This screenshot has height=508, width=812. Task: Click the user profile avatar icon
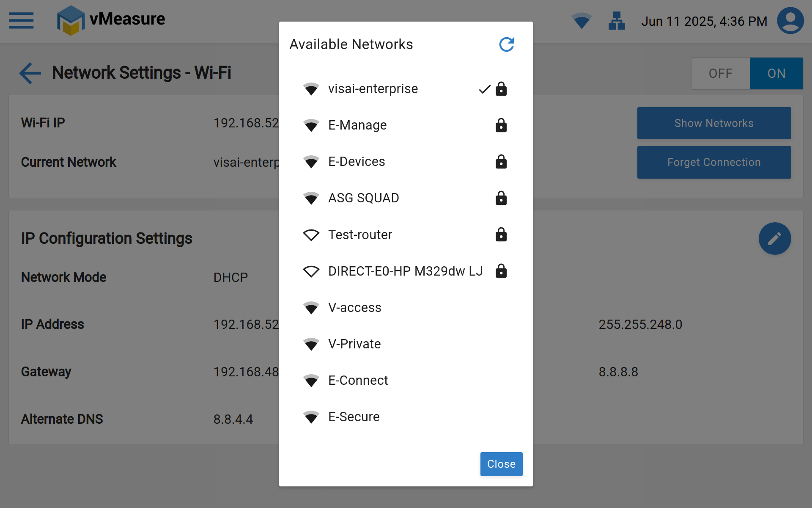[790, 20]
